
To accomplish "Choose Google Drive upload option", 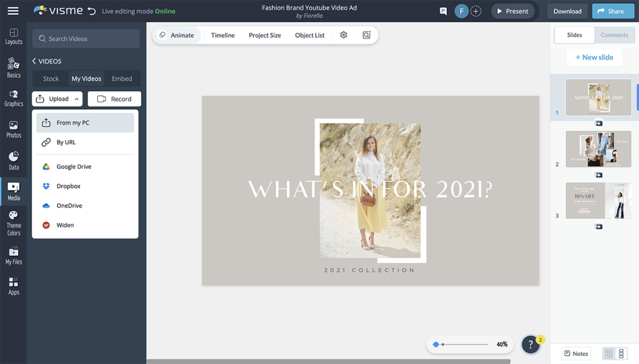I will point(74,166).
